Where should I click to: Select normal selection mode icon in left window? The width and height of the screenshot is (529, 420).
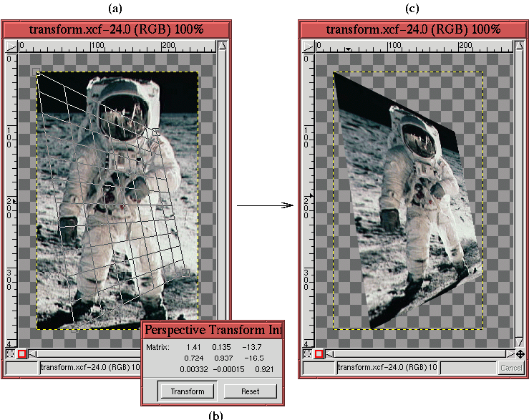tap(10, 354)
